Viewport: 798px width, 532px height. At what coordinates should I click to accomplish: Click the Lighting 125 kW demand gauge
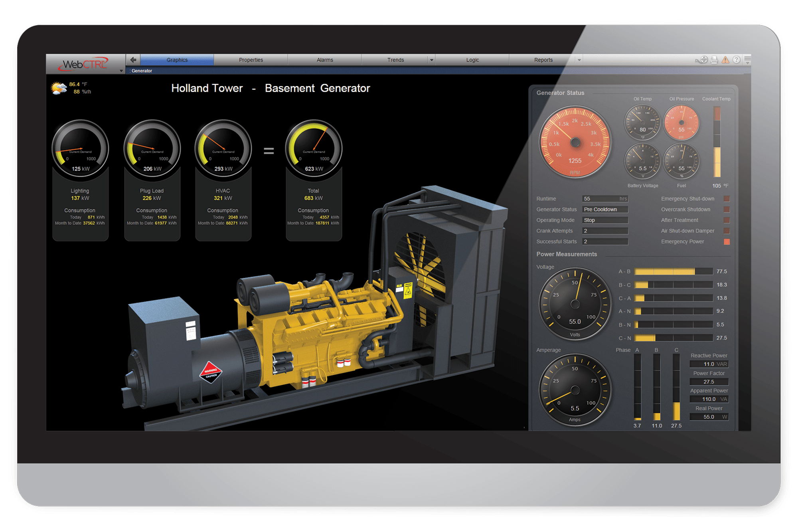coord(80,148)
